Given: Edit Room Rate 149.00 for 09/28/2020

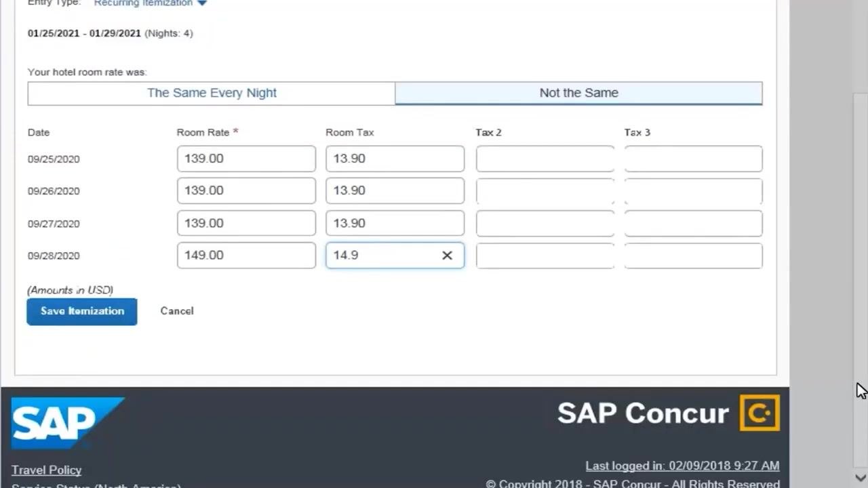Looking at the screenshot, I should tap(246, 256).
